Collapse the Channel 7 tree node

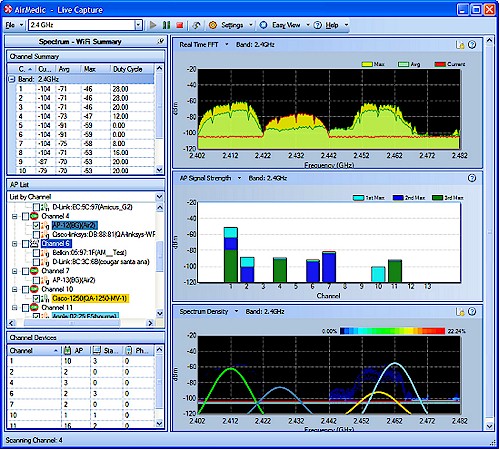click(x=14, y=271)
